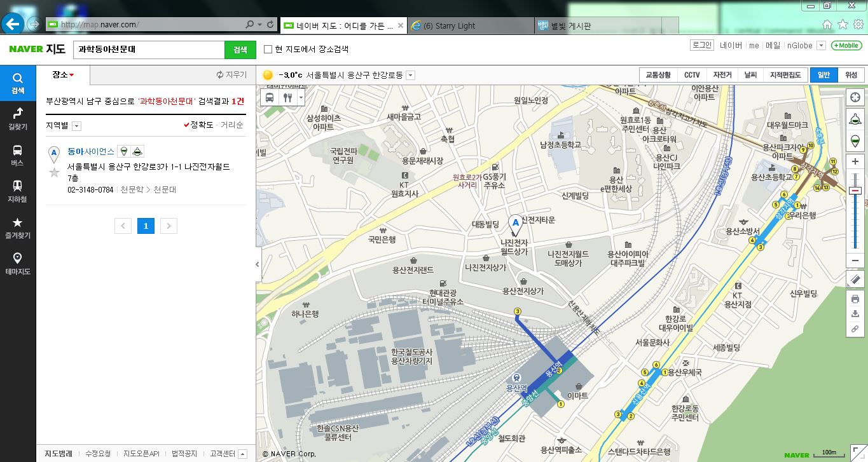Open 즐겨찾기 favorites star in sidebar
The width and height of the screenshot is (868, 462).
point(17,227)
